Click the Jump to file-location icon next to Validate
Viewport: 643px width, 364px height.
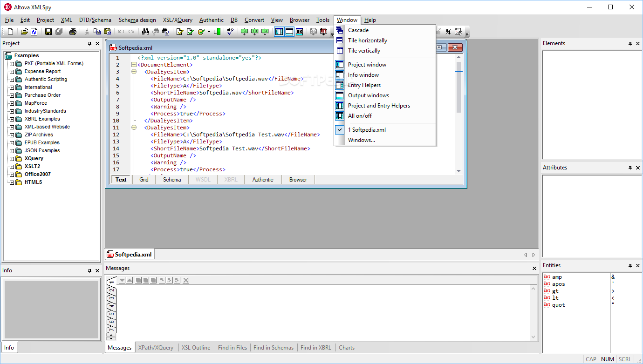217,32
